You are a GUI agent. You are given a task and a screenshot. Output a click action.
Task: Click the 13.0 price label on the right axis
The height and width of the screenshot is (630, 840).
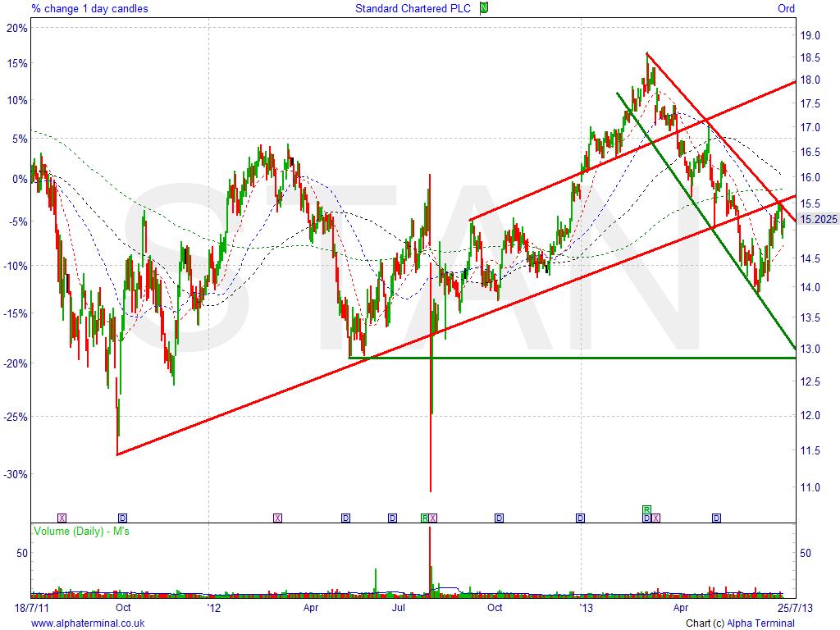point(810,348)
